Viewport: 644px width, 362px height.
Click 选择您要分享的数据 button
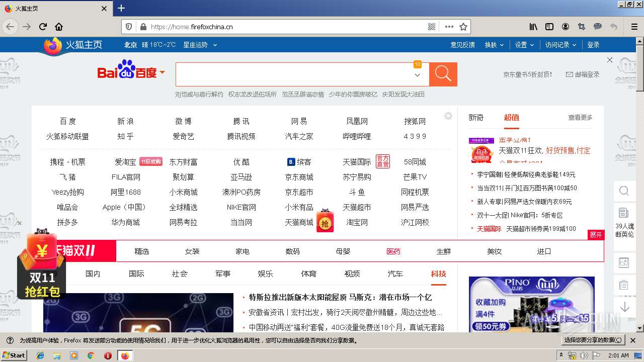(593, 340)
